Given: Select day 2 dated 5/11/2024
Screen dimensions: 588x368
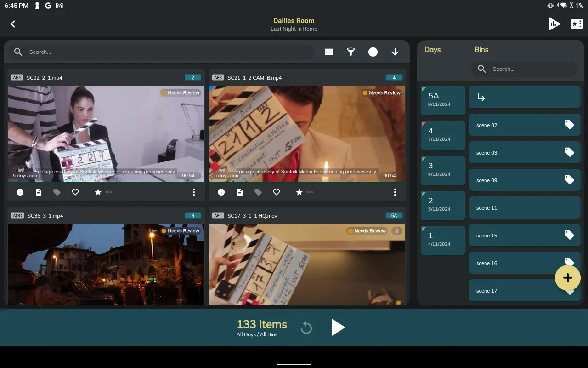Looking at the screenshot, I should [443, 205].
